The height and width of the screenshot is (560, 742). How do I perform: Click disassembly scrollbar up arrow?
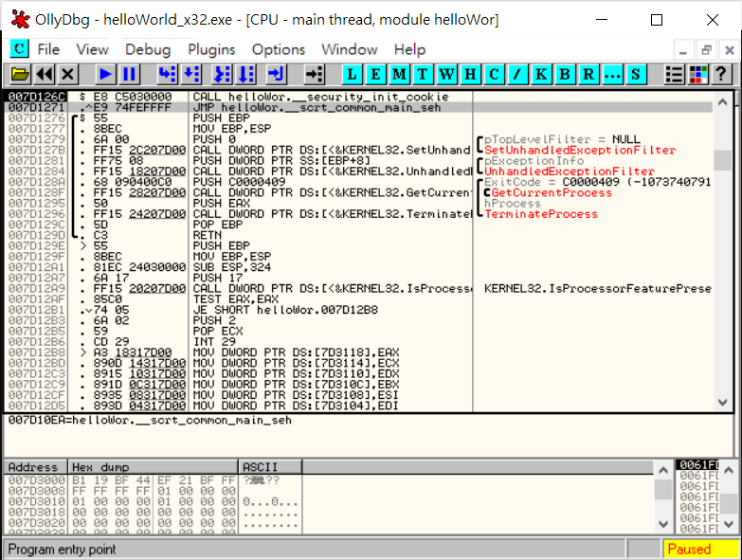(x=723, y=101)
